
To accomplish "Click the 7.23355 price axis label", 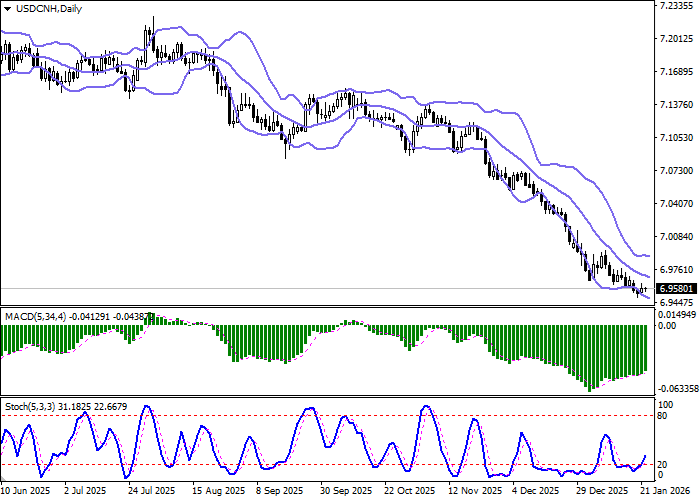I will pos(677,6).
